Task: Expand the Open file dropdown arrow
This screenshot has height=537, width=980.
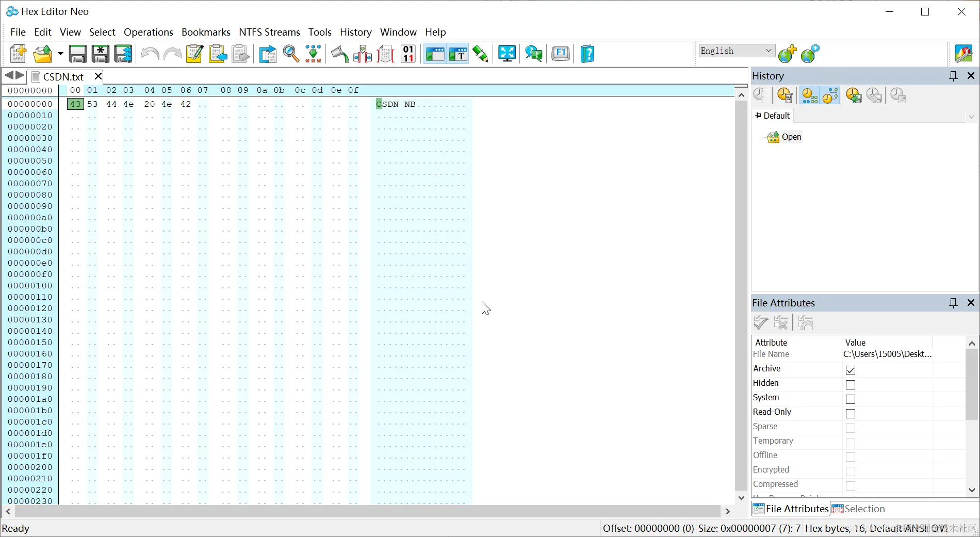Action: 60,54
